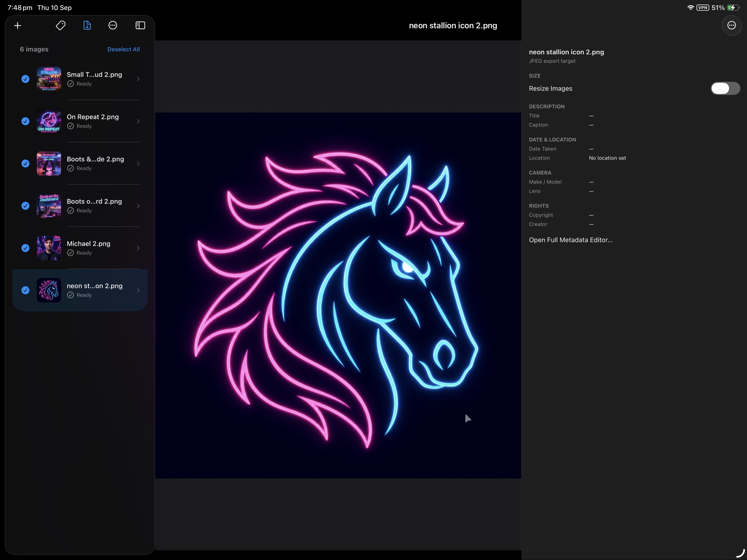Click the neon stallion preview image
This screenshot has width=747, height=560.
pyautogui.click(x=338, y=295)
